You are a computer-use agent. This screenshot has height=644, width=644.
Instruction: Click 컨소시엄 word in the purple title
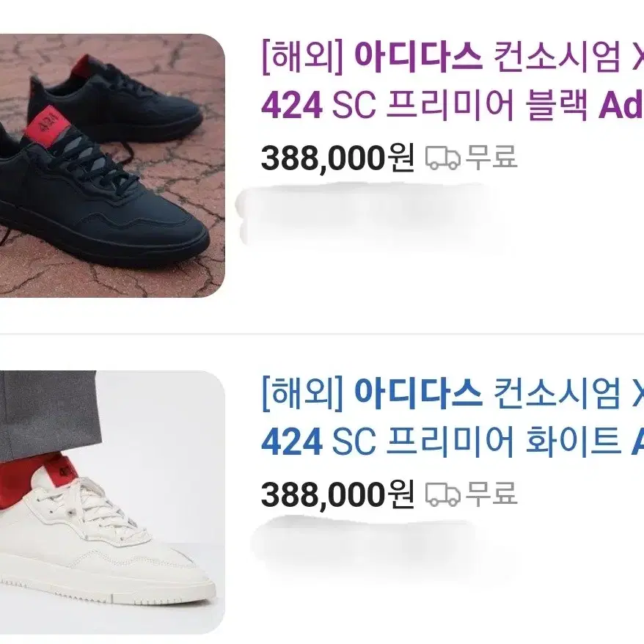click(x=557, y=56)
